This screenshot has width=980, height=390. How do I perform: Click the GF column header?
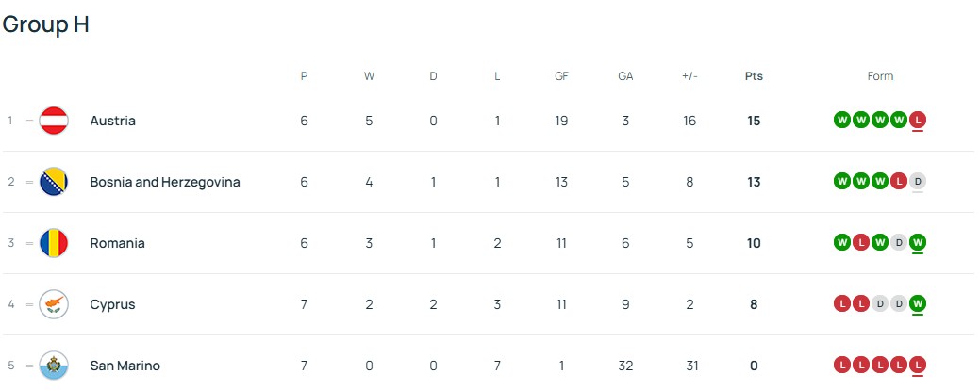(561, 76)
